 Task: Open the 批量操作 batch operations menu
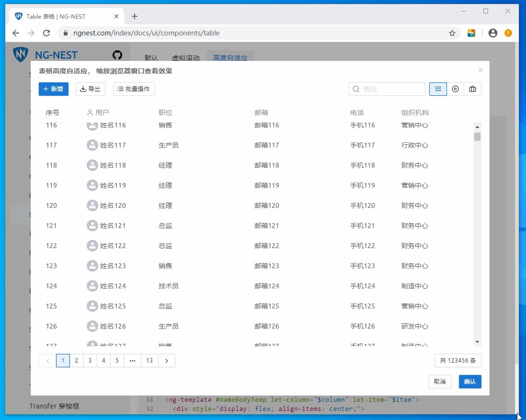point(134,89)
